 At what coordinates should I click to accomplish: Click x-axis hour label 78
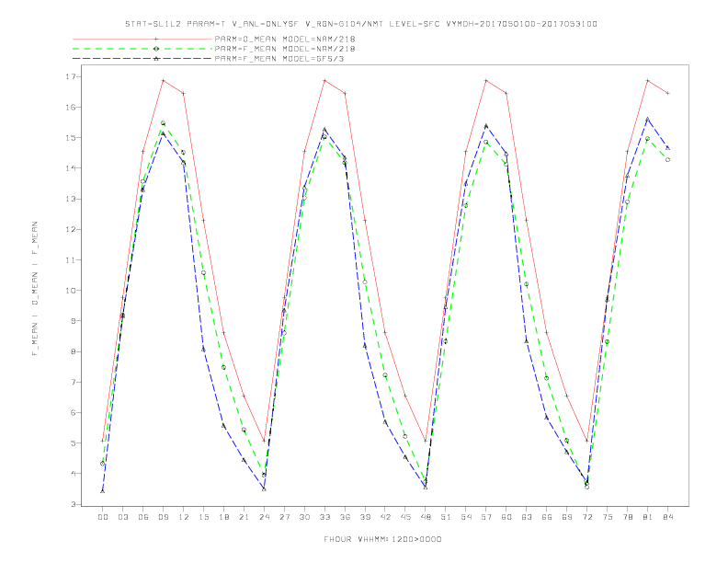(628, 517)
